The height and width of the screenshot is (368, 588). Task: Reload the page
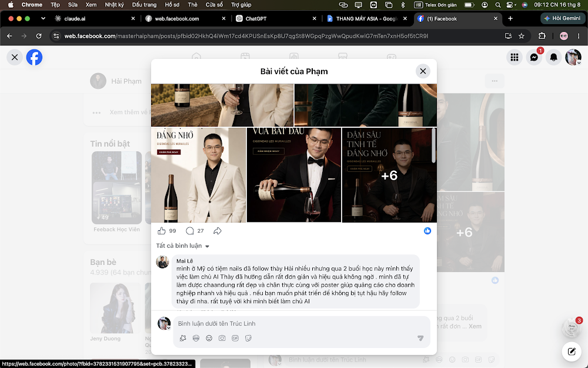click(39, 36)
